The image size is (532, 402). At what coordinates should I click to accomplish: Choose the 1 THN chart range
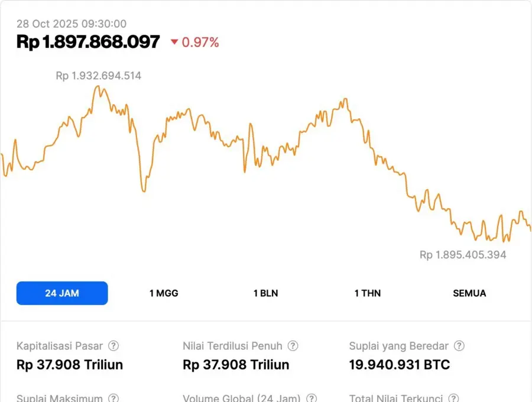368,293
